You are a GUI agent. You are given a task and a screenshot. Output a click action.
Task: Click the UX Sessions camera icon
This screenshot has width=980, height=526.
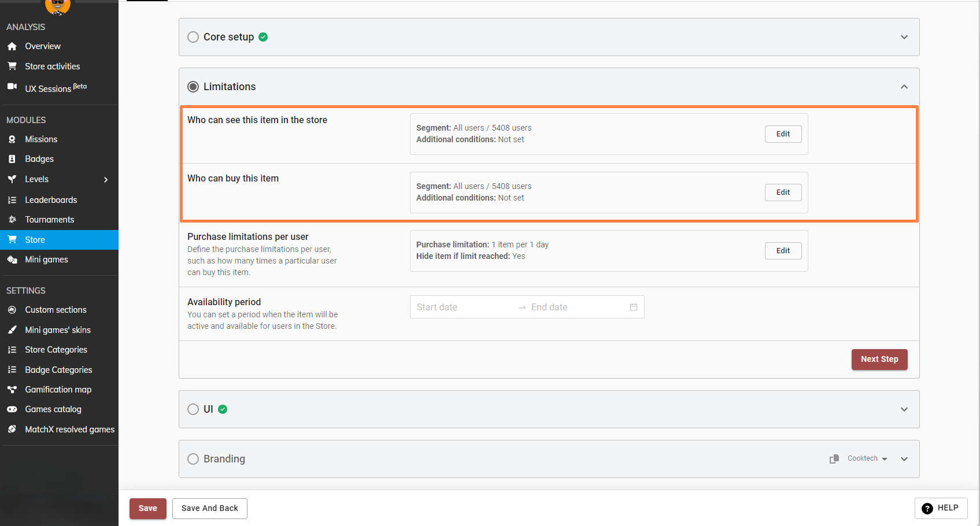(x=12, y=87)
